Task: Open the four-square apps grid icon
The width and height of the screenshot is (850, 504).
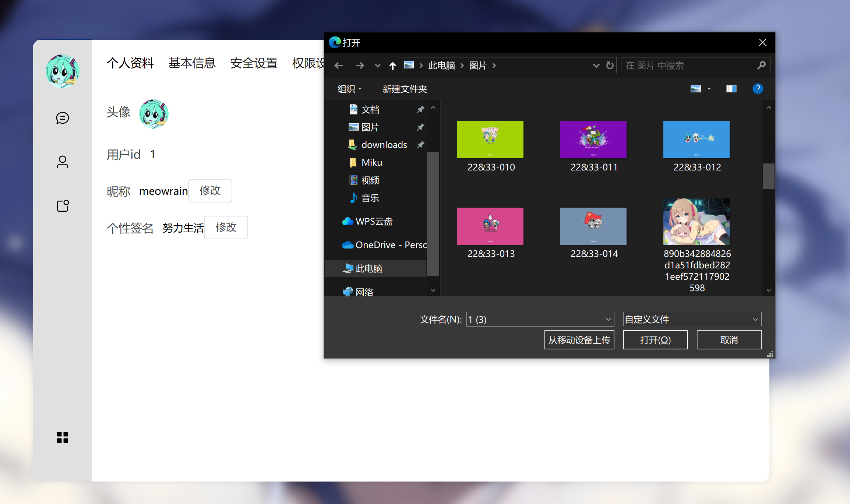Action: pos(63,437)
